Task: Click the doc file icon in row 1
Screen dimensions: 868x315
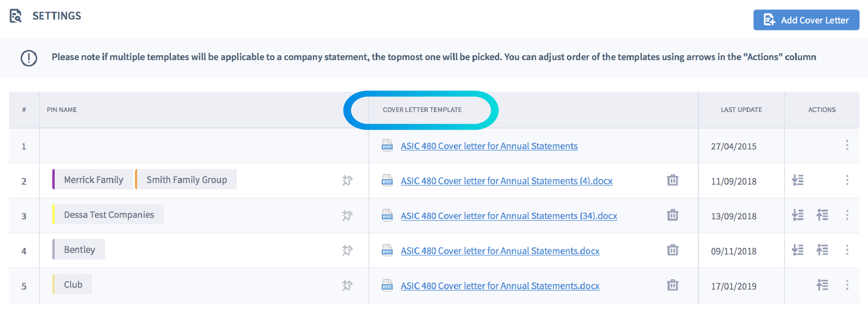Action: 387,145
